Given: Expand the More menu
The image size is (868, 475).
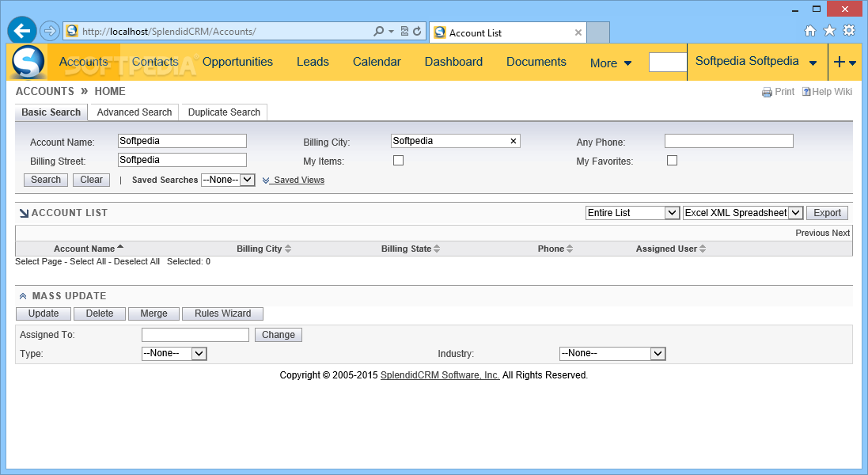Looking at the screenshot, I should (611, 63).
